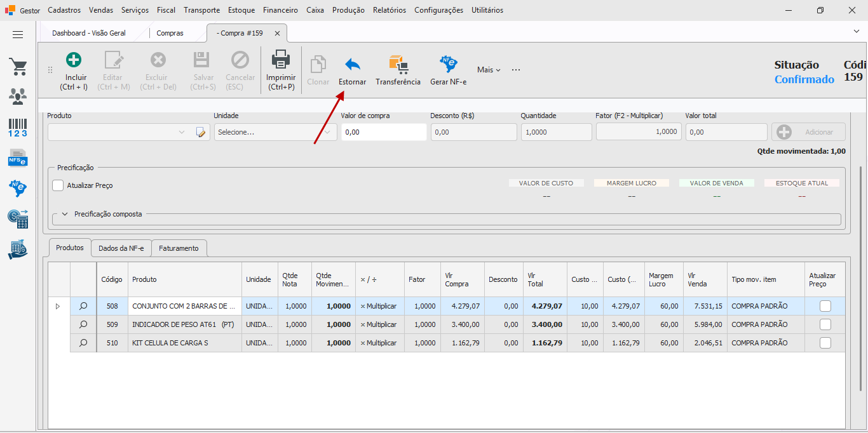This screenshot has height=433, width=868.
Task: Expand the Mais toolbar dropdown
Action: click(x=489, y=70)
